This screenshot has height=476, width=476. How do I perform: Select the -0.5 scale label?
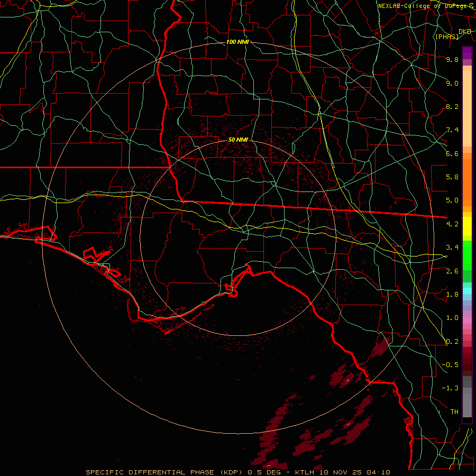(x=450, y=365)
